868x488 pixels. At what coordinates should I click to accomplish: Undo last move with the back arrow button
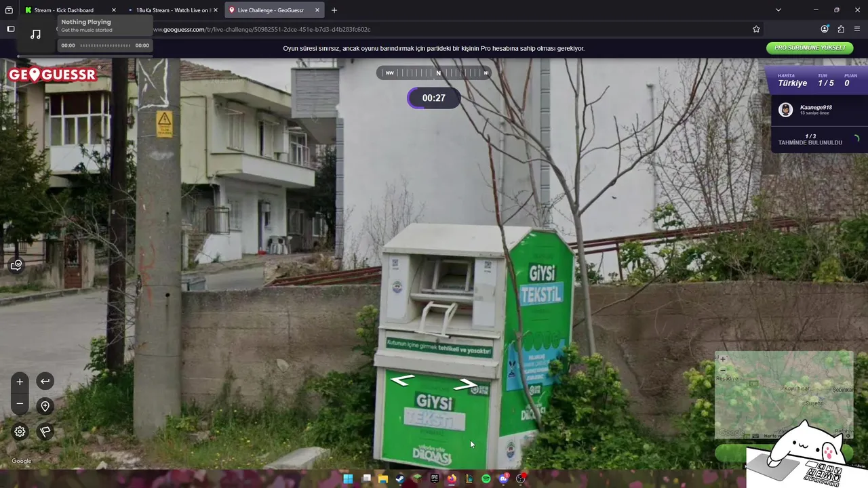[45, 382]
